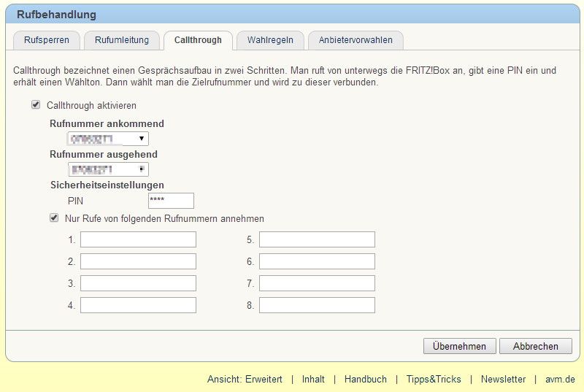Screen dimensions: 584x392
Task: Focus allowed number field 1
Action: pyautogui.click(x=138, y=239)
